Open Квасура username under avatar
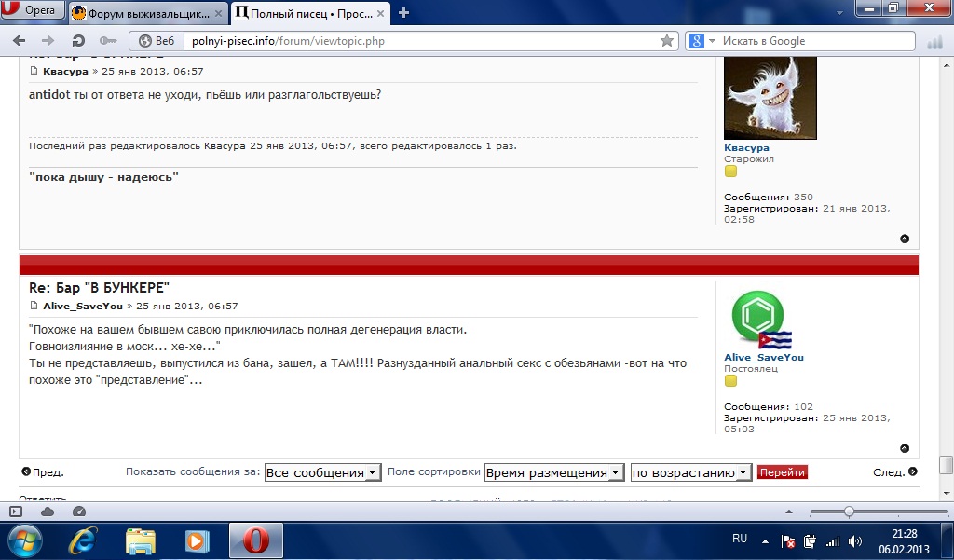The image size is (954, 560). tap(746, 148)
